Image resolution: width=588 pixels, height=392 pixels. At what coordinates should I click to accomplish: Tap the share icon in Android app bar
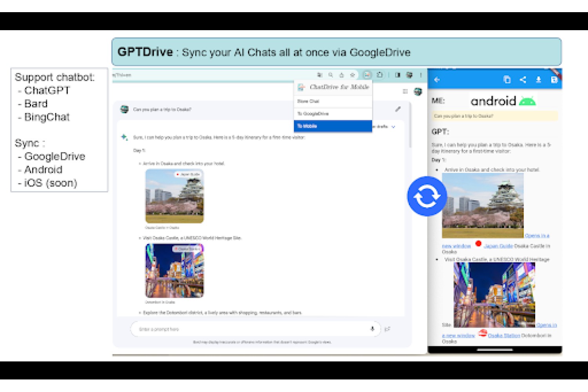pyautogui.click(x=523, y=80)
